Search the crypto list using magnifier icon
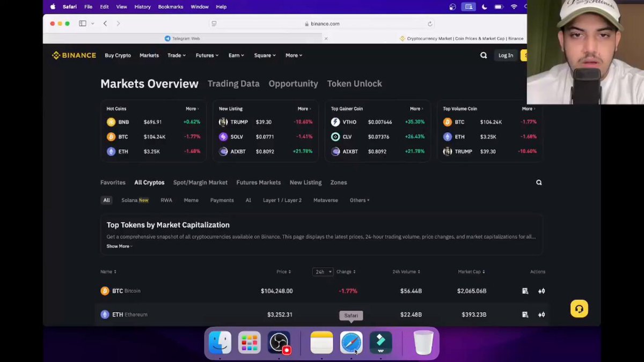This screenshot has height=362, width=644. tap(539, 182)
